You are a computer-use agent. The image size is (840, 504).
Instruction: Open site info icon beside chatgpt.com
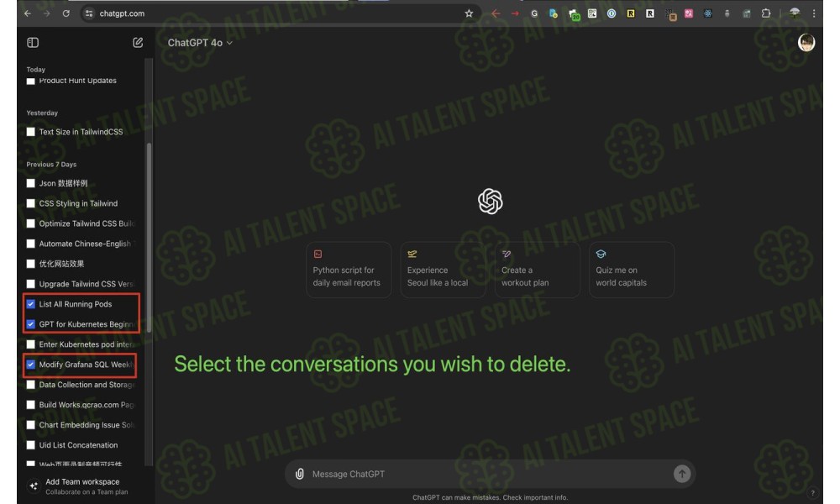click(x=89, y=13)
